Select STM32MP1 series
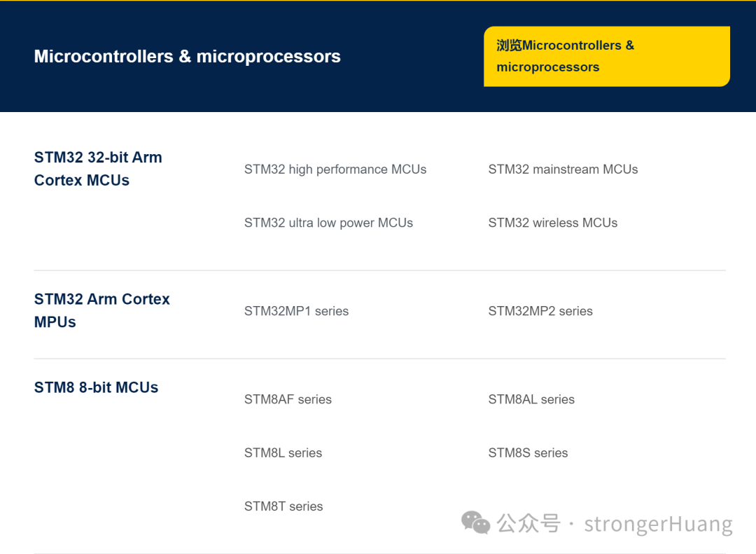The image size is (756, 554). click(296, 311)
